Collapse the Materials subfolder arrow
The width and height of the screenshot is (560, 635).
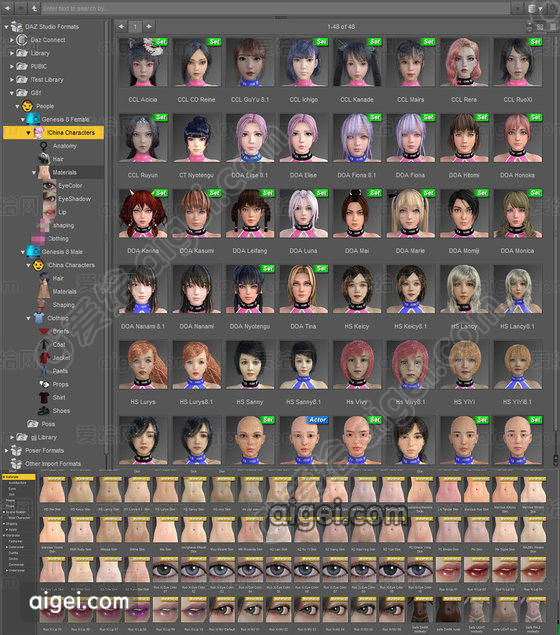pyautogui.click(x=34, y=173)
